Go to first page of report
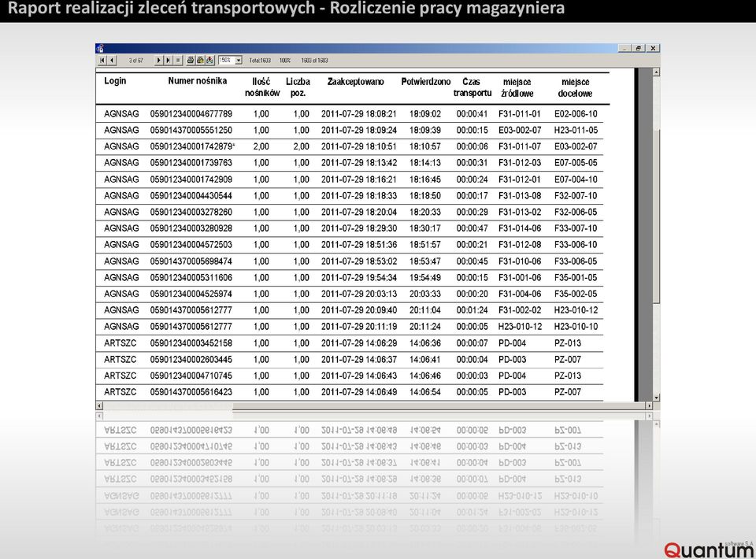756x559 pixels. tap(102, 61)
